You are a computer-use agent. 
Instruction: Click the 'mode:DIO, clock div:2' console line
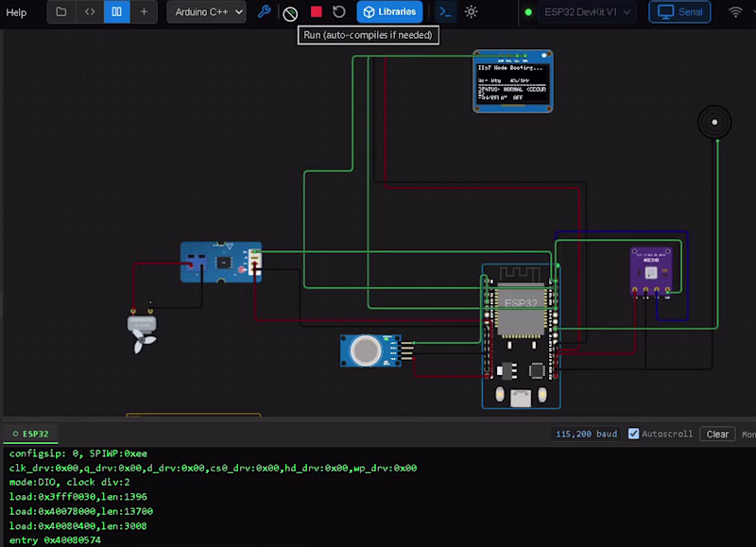[x=69, y=482]
